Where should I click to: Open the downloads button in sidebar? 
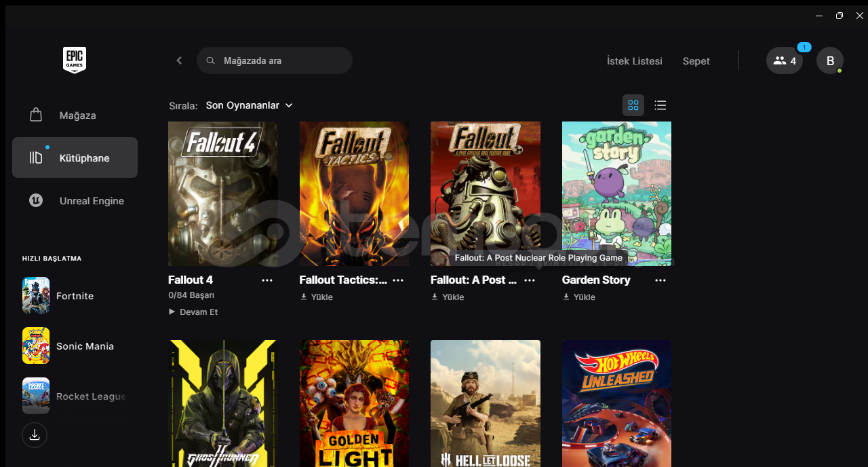point(35,435)
